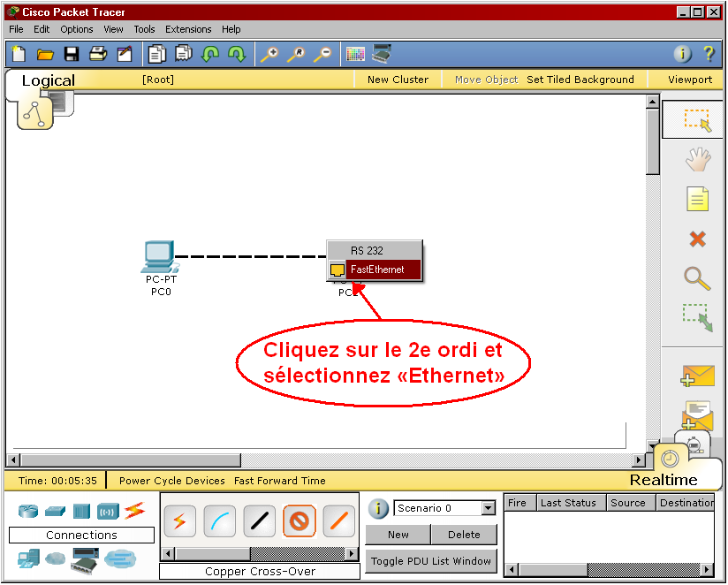
Task: Delete the scenario with Delete button
Action: (464, 535)
